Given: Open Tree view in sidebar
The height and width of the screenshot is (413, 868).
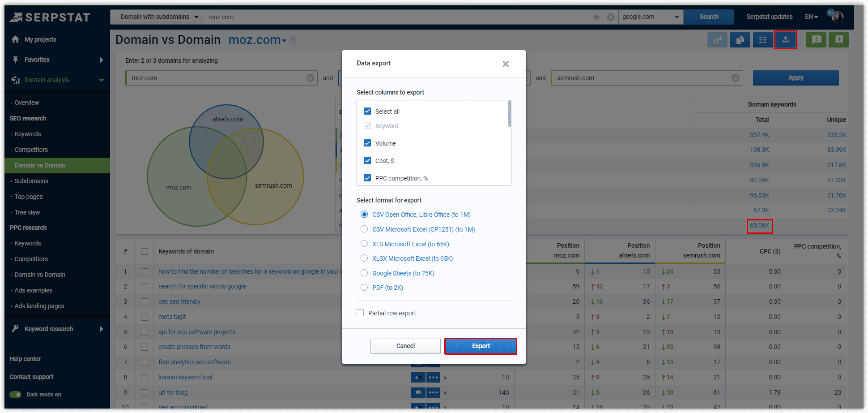Looking at the screenshot, I should point(27,212).
